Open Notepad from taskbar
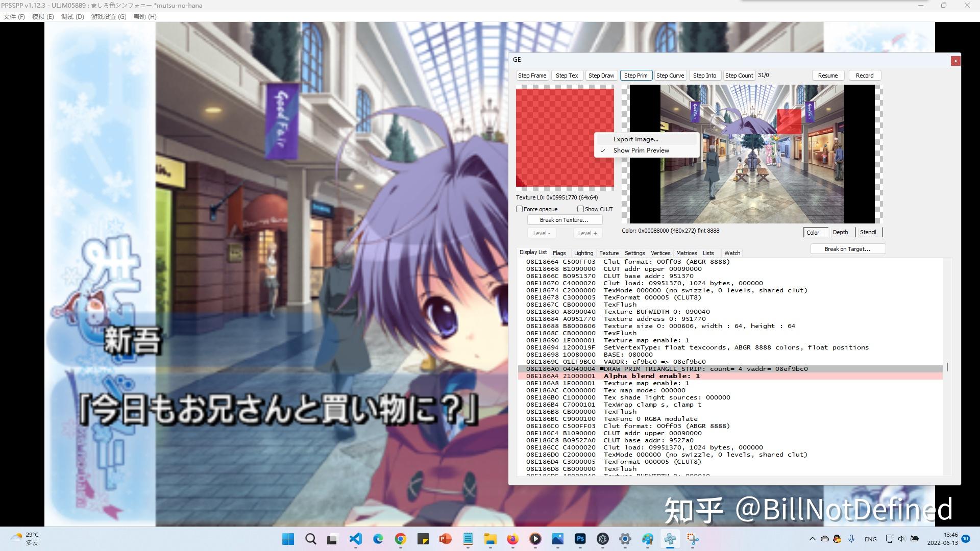This screenshot has height=551, width=980. coord(468,539)
